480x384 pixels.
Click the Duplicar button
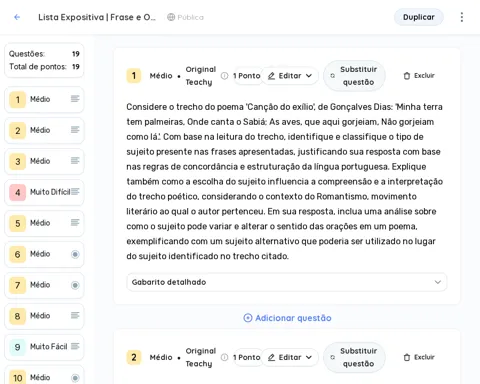419,17
